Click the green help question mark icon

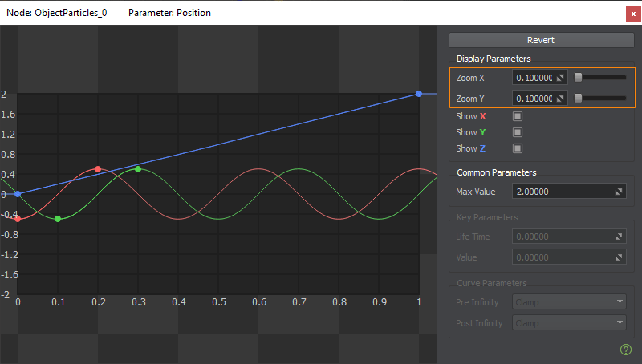[626, 349]
